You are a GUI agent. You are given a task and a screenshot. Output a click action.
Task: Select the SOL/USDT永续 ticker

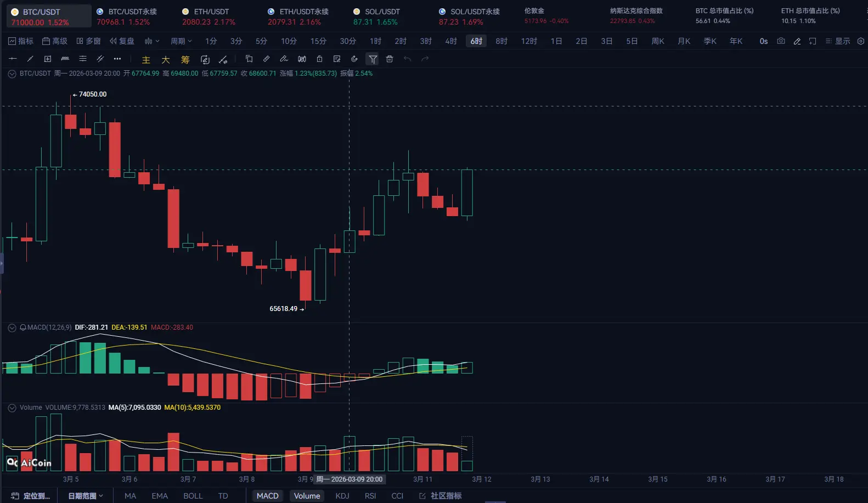click(x=469, y=16)
